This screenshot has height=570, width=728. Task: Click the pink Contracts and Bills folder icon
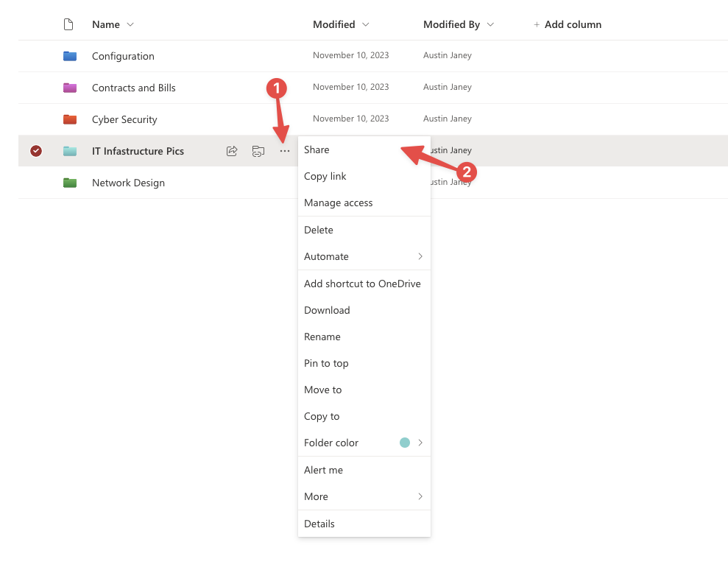point(70,88)
